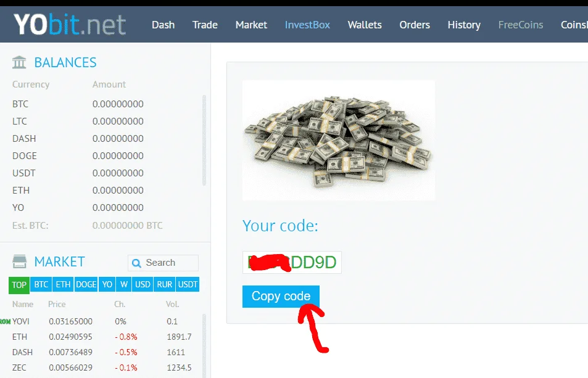Click the Market panel store icon
Screen dimensions: 588x378
(20, 261)
